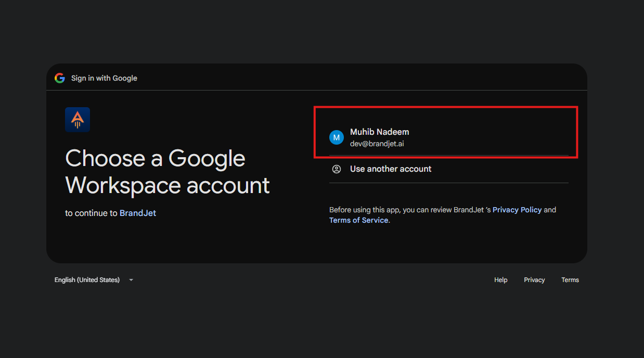Image resolution: width=644 pixels, height=358 pixels.
Task: Open the Privacy Policy link
Action: tap(517, 210)
